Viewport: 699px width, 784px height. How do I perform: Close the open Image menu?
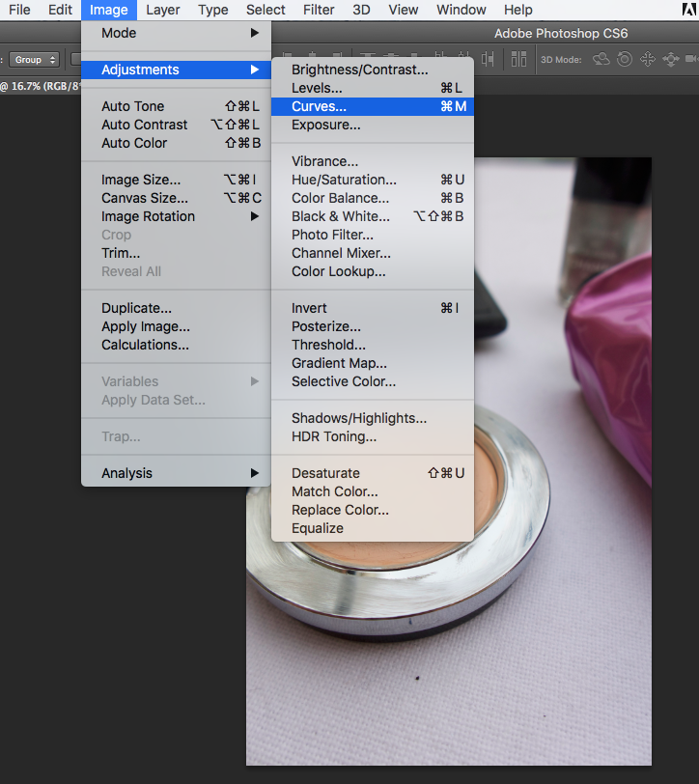(108, 10)
